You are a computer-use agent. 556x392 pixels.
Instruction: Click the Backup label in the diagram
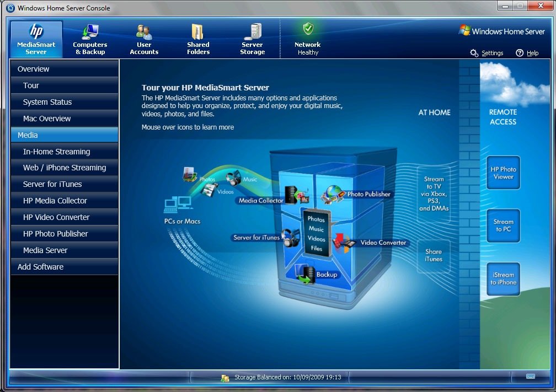(327, 275)
